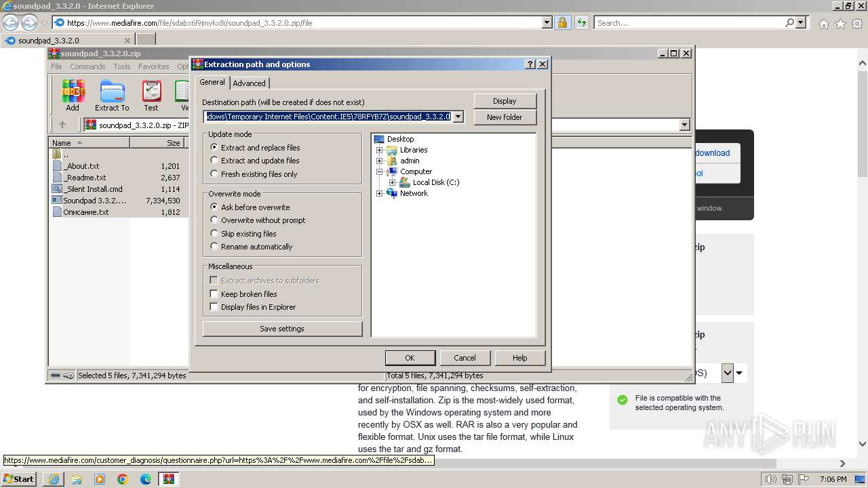
Task: Click the Name column header in WinRAR
Action: point(89,143)
